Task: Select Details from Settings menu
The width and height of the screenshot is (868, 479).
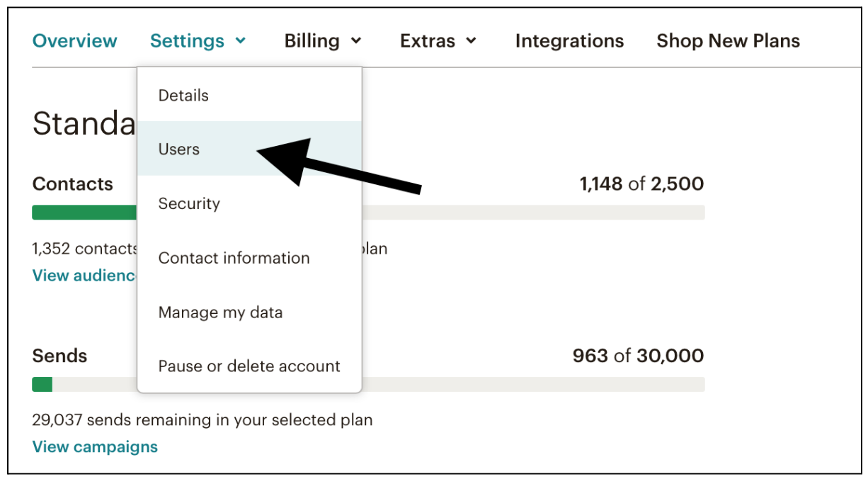Action: [x=183, y=95]
